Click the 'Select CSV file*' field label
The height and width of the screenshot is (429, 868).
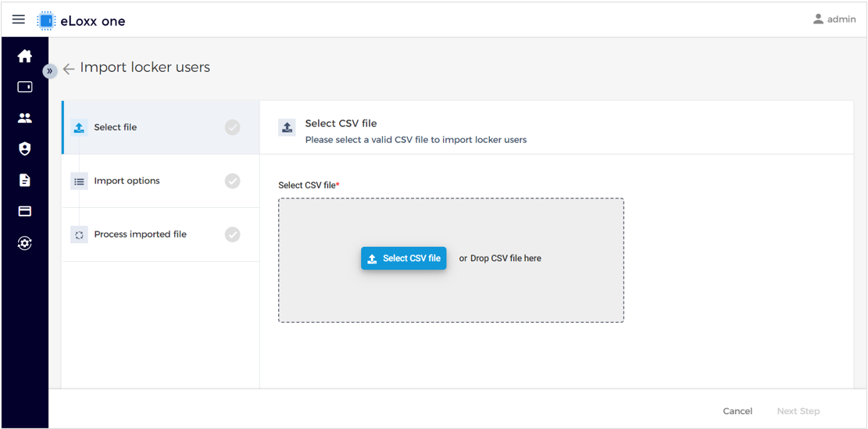309,185
